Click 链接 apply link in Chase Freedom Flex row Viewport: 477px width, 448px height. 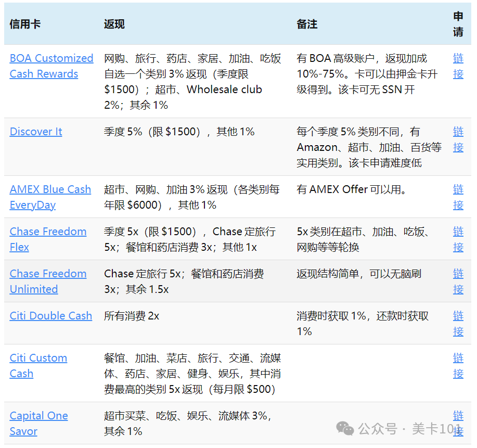458,239
